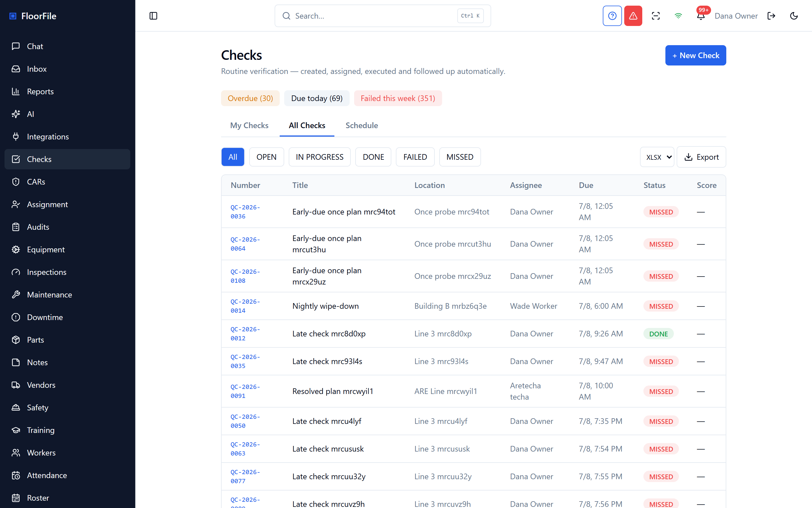Open Vendors section

[x=67, y=385]
